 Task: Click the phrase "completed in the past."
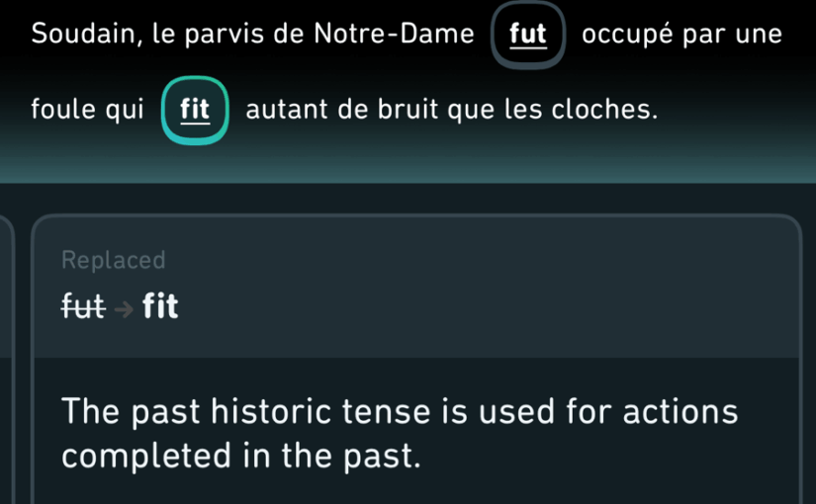click(x=241, y=457)
